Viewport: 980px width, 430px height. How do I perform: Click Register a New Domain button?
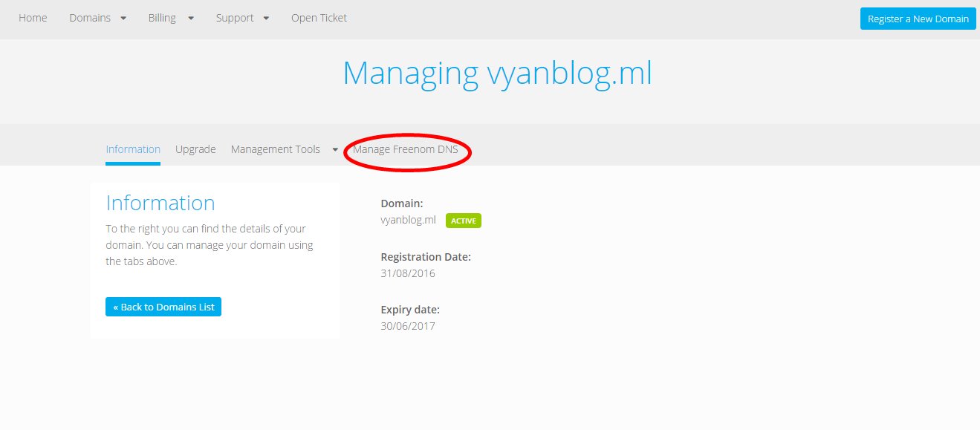point(918,19)
